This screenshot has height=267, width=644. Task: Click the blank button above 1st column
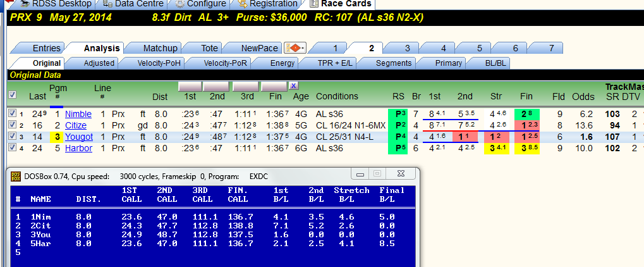click(x=190, y=87)
